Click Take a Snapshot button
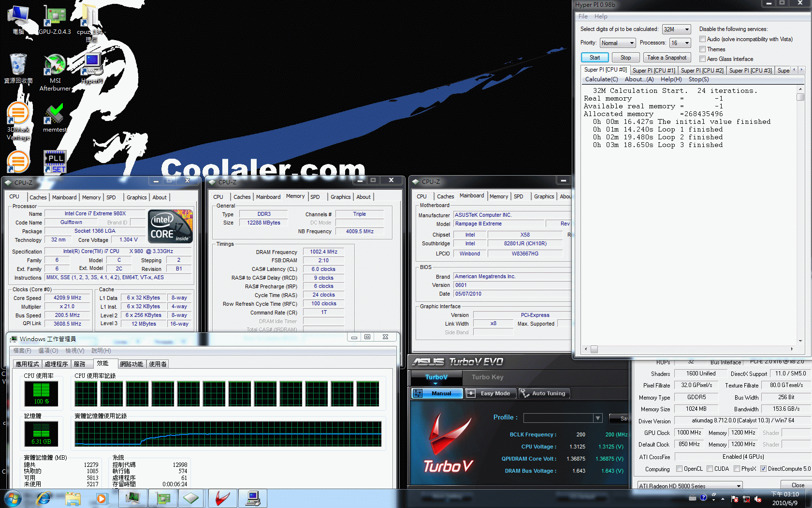Viewport: 812px width, 508px height. tap(667, 58)
